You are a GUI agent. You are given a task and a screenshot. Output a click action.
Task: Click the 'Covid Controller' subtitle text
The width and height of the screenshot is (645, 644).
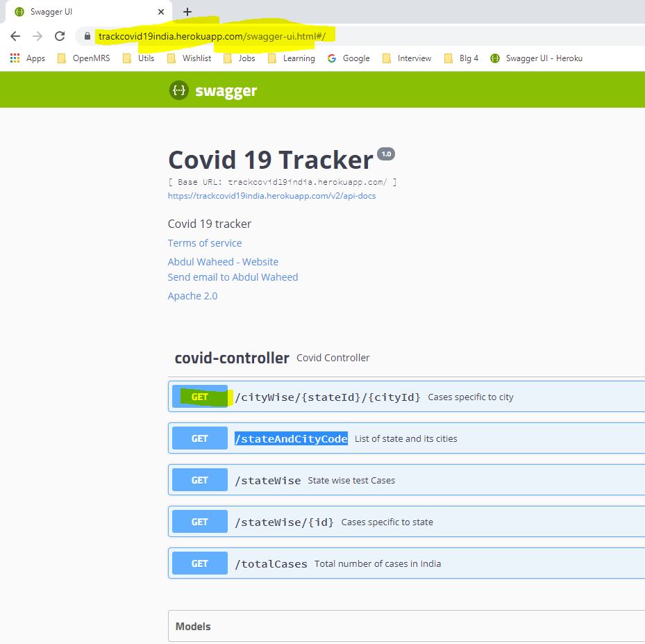coord(333,358)
